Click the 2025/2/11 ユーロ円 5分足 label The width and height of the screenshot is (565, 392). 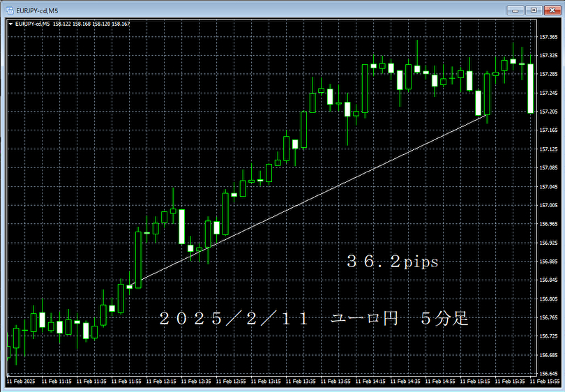click(x=314, y=319)
